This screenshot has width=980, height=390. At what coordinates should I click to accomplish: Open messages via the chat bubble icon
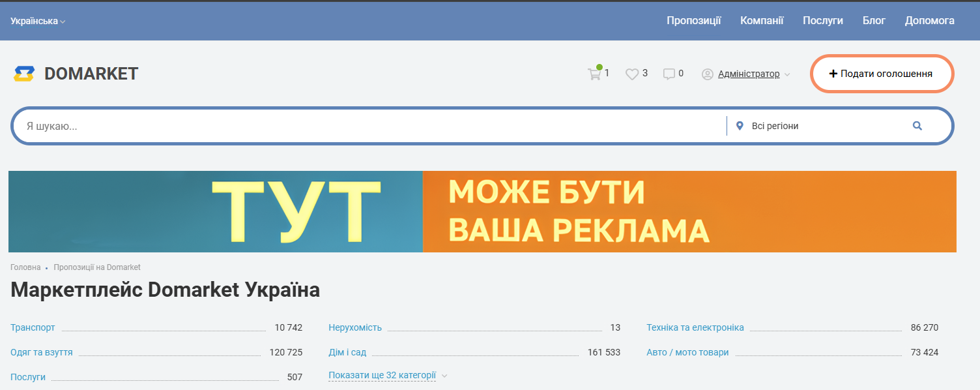[x=669, y=74]
